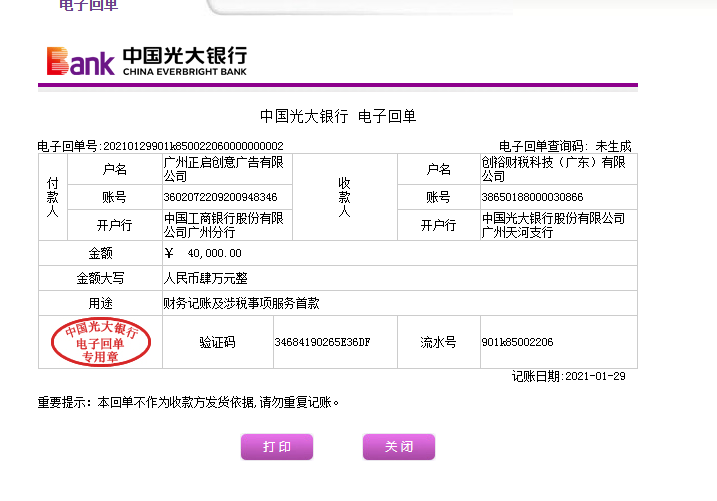Click the 金额 label cell
This screenshot has width=717, height=501.
[100, 253]
